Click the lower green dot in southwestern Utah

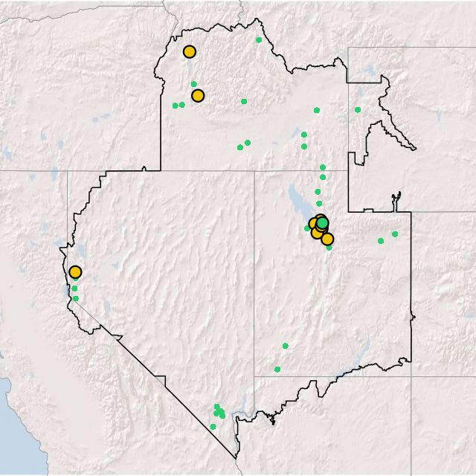277,369
